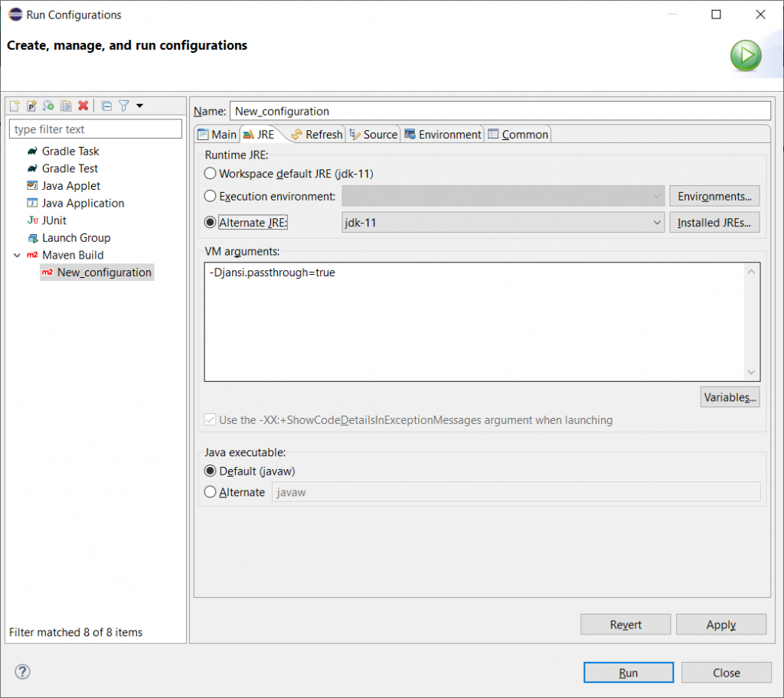This screenshot has width=784, height=698.
Task: Select the Workspace default JRE radio button
Action: pyautogui.click(x=210, y=174)
